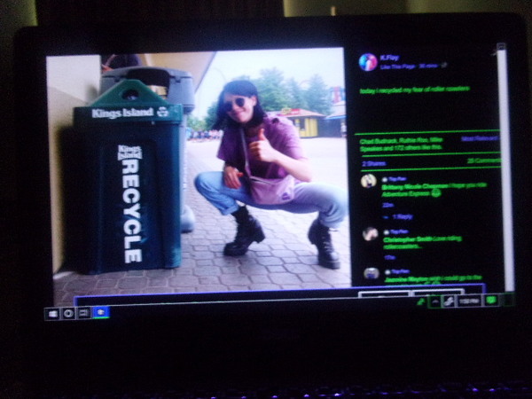Image resolution: width=532 pixels, height=399 pixels.
Task: Click the Cortana search circle icon
Action: coord(68,313)
